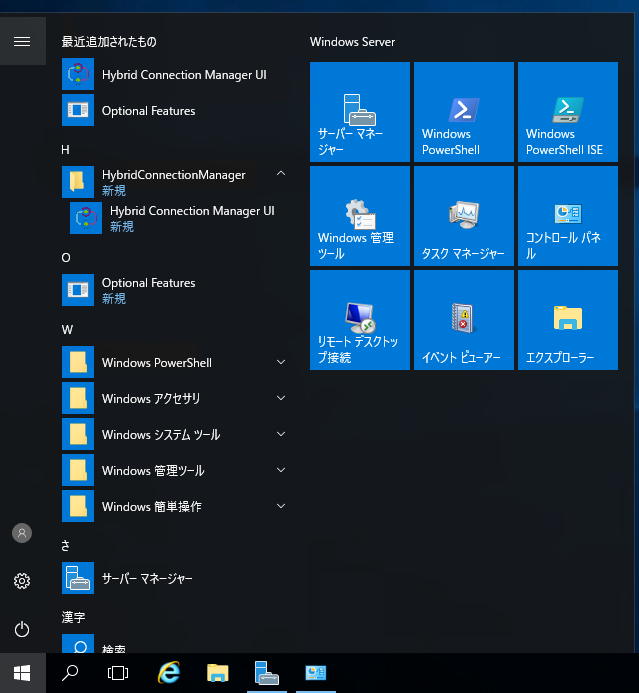Open Settings gear in Start sidebar
The width and height of the screenshot is (639, 693).
click(22, 581)
